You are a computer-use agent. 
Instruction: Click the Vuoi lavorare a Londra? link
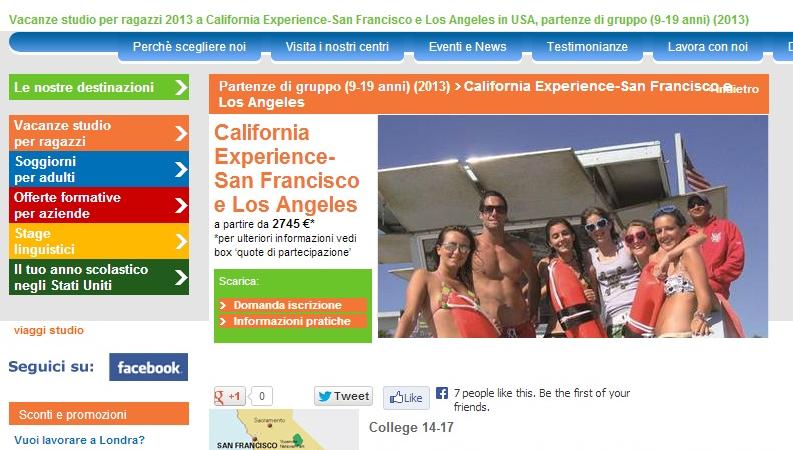coord(79,440)
